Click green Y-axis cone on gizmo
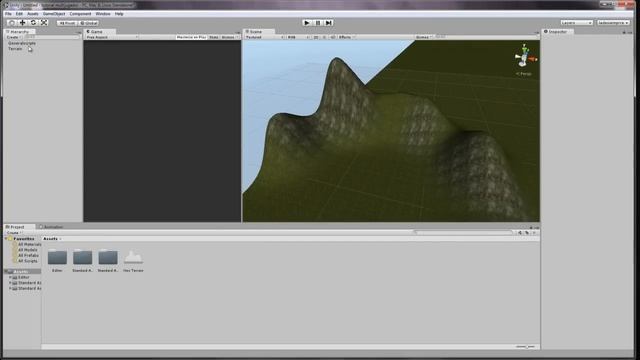The width and height of the screenshot is (640, 360). 524,49
